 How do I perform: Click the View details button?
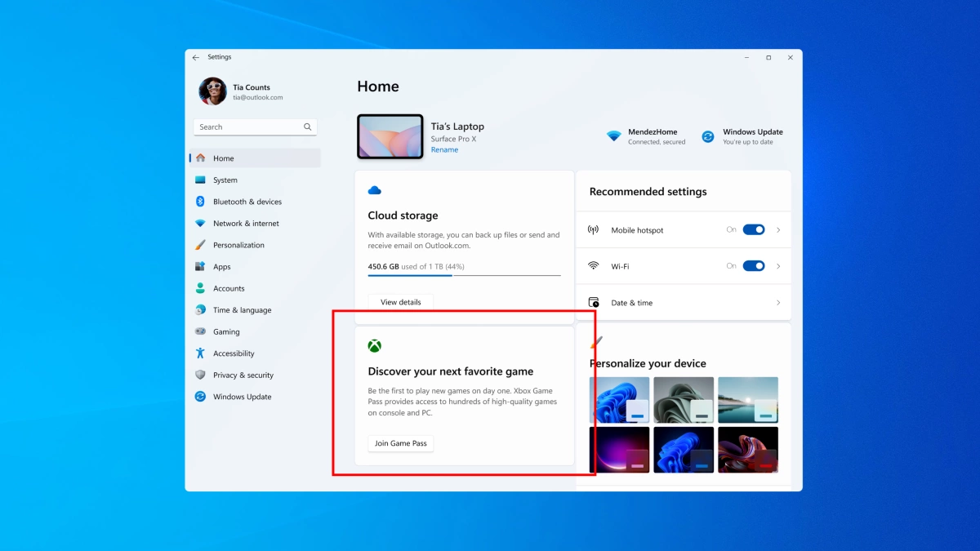click(401, 302)
